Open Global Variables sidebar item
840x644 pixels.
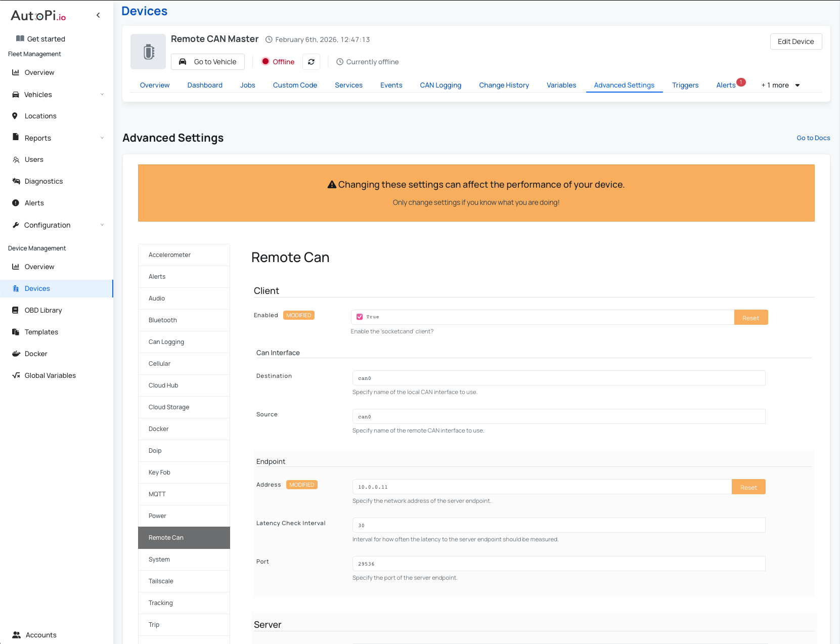click(x=50, y=375)
